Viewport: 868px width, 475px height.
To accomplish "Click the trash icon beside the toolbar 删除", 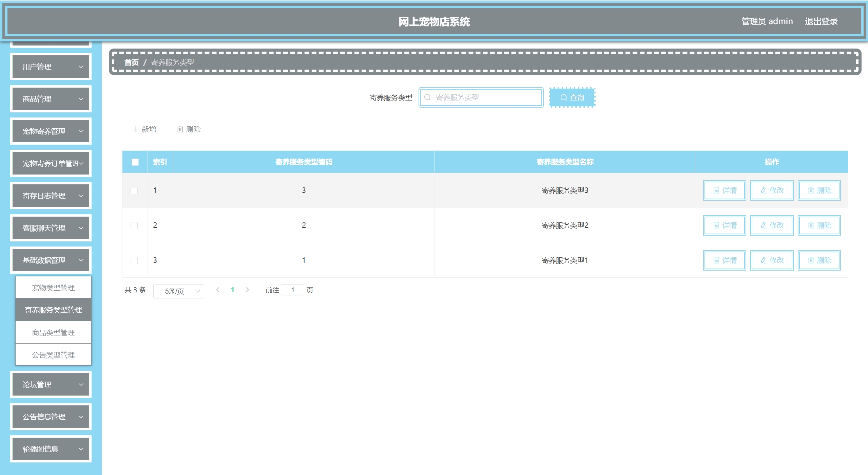I will point(180,129).
